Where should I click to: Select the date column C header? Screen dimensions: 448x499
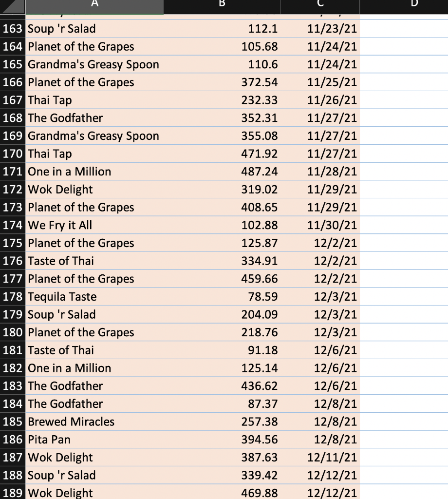[319, 6]
